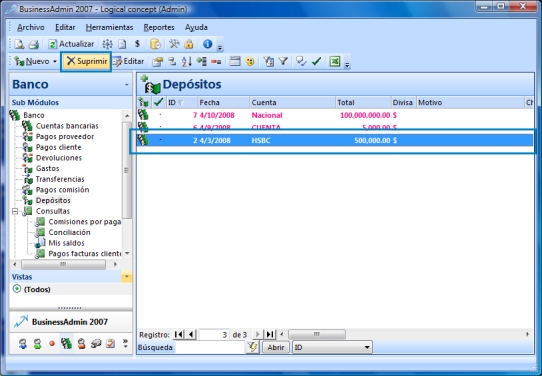The height and width of the screenshot is (376, 542).
Task: Click the filter-by-form icon beside funnel
Action: 269,62
